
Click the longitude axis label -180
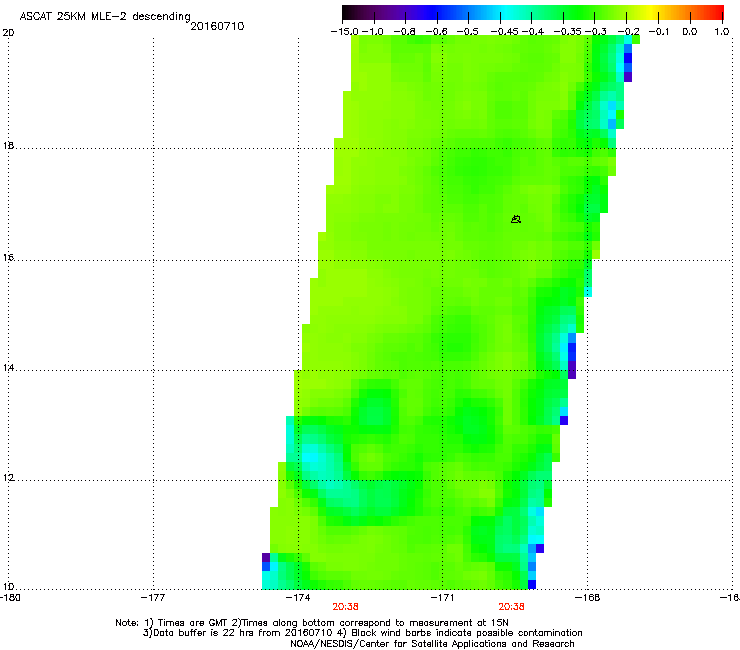pyautogui.click(x=9, y=598)
